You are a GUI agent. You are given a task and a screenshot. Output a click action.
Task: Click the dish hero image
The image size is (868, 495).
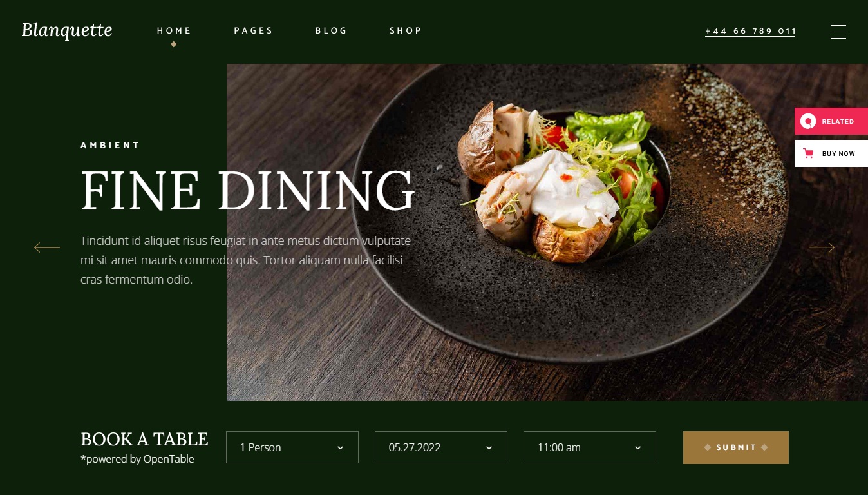[x=547, y=232]
